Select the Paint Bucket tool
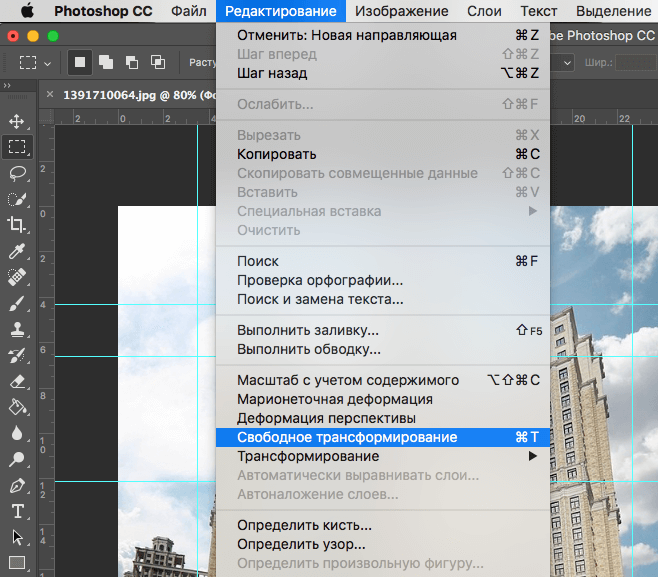658x577 pixels. click(17, 407)
